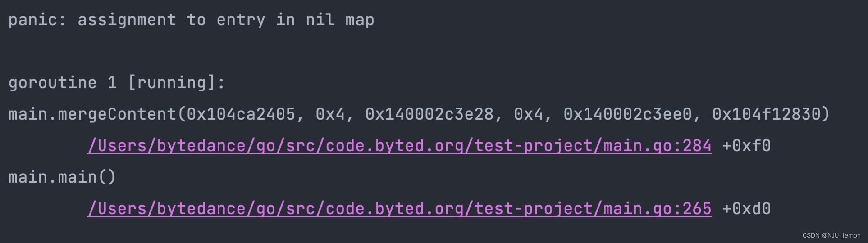Viewport: 868px width, 243px height.
Task: Click the word goroutine in the trace header
Action: (x=52, y=83)
